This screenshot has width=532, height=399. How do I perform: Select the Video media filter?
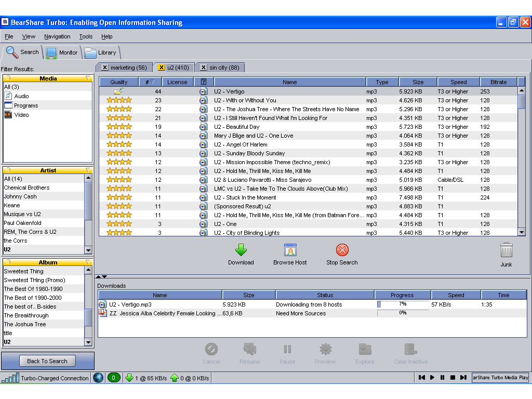point(21,115)
